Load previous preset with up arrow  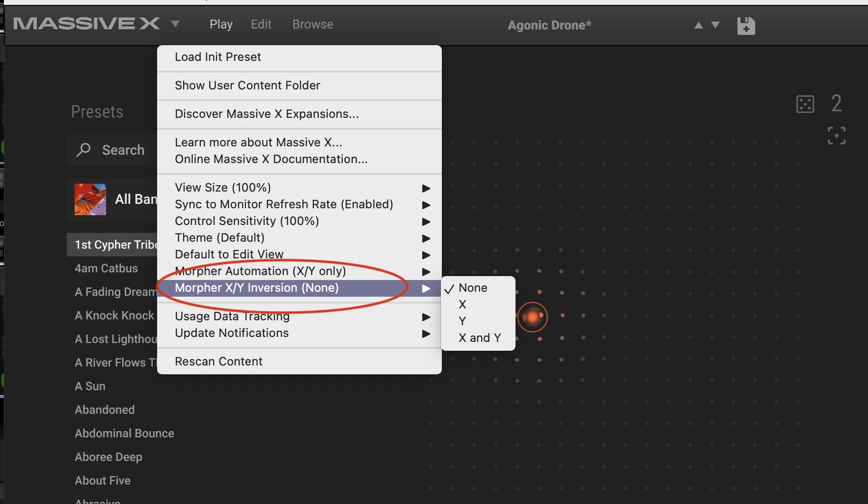click(x=699, y=25)
